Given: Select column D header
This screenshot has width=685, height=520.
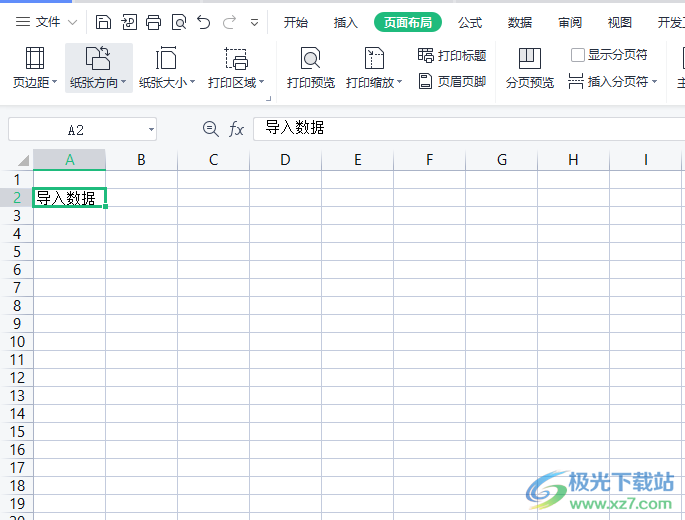Looking at the screenshot, I should (285, 160).
